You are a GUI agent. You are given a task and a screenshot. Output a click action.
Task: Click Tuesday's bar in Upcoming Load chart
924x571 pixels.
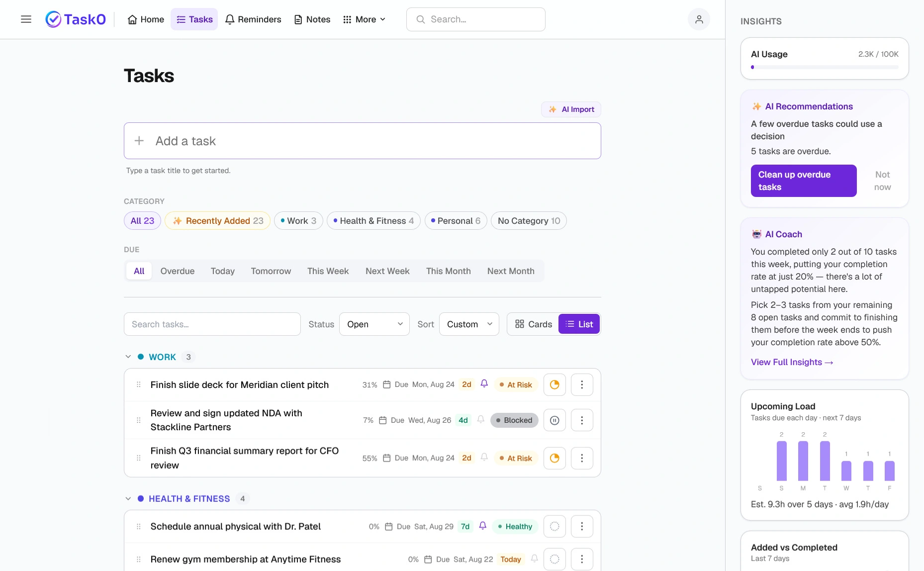pyautogui.click(x=825, y=461)
